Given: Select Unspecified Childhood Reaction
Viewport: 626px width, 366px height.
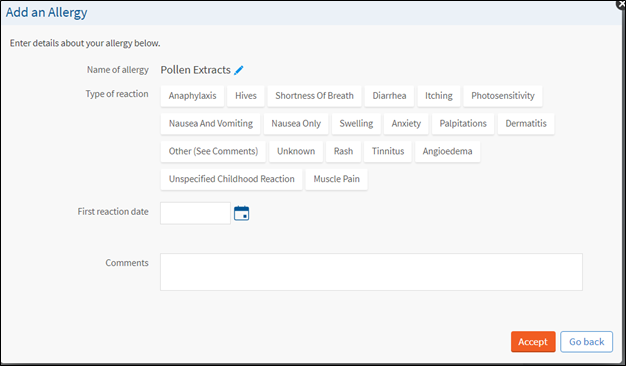Looking at the screenshot, I should (232, 179).
